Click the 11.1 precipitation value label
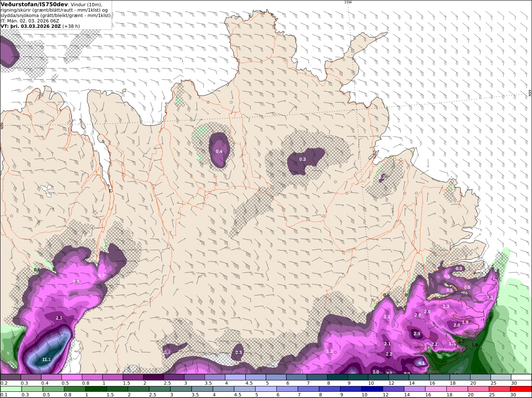The image size is (532, 398). pos(47,359)
